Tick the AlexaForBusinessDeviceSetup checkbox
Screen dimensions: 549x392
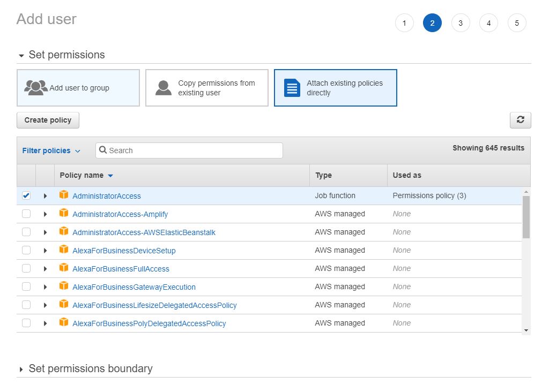pos(26,250)
